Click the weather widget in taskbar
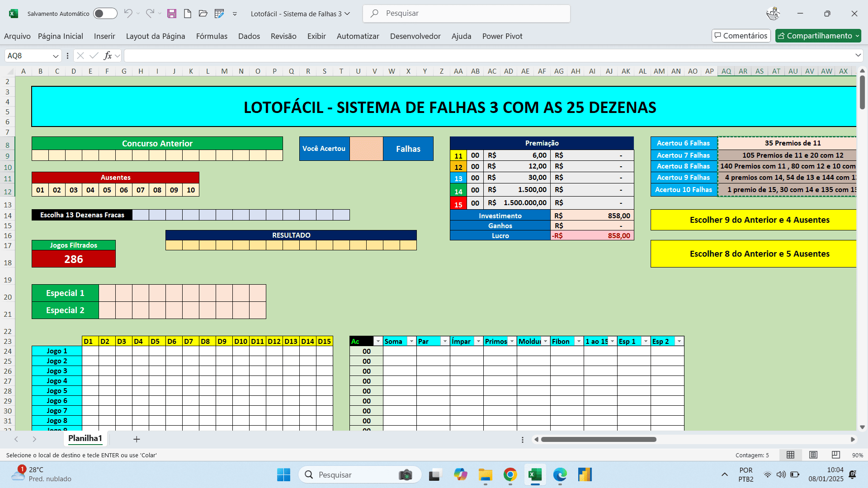This screenshot has height=488, width=868. pos(42,474)
